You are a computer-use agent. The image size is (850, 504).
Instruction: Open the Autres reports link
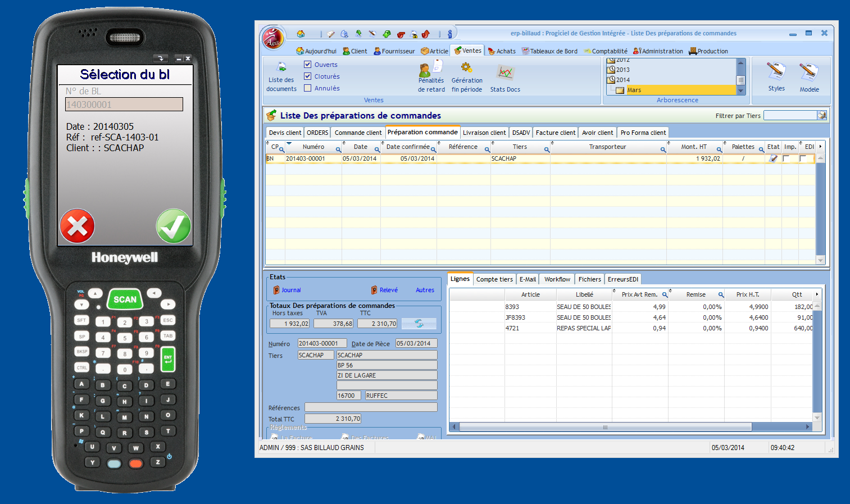pos(425,290)
